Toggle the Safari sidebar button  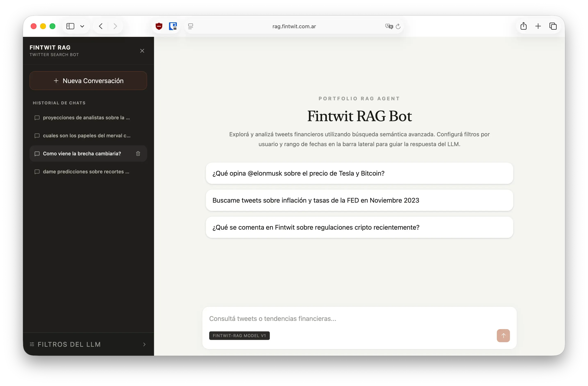coord(70,26)
